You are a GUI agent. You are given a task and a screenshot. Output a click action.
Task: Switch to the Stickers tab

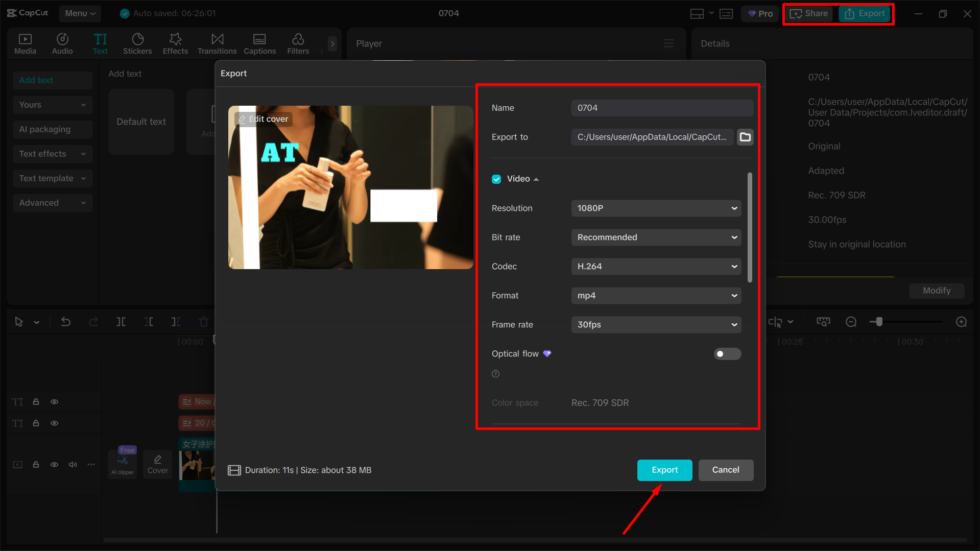(137, 44)
